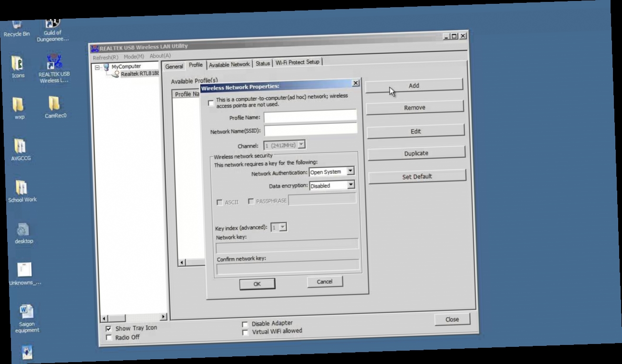622x364 pixels.
Task: Tick the Disable Adapter checkbox
Action: 245,324
